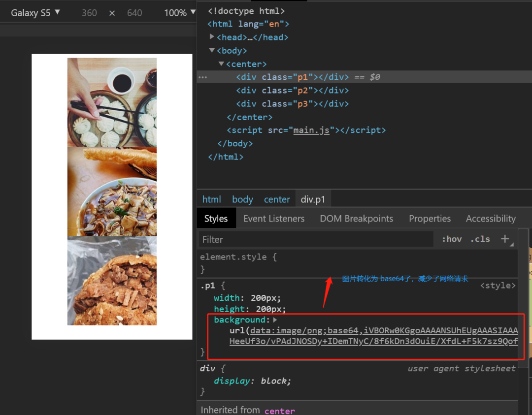Viewport: 532px width, 415px height.
Task: Switch to the DOM Breakpoints tab
Action: (x=356, y=219)
